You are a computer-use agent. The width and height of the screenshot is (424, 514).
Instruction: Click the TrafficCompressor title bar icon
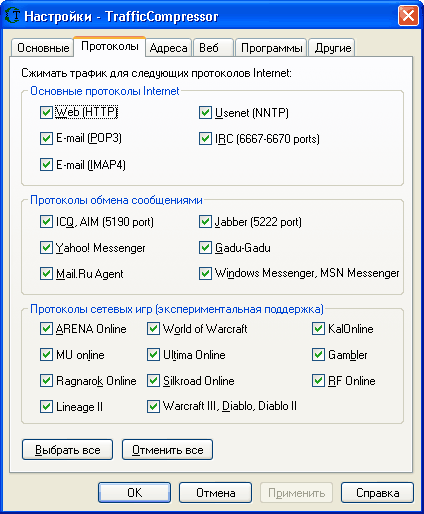tap(13, 16)
